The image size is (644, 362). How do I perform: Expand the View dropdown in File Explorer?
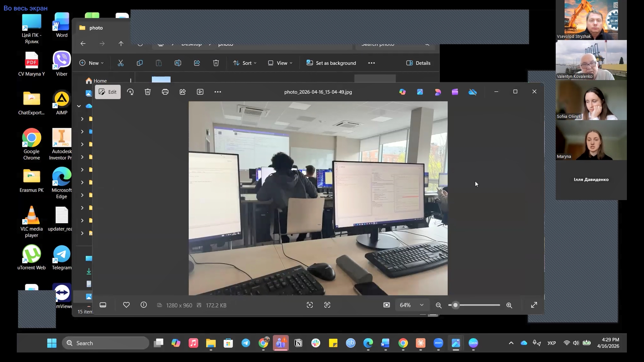280,63
